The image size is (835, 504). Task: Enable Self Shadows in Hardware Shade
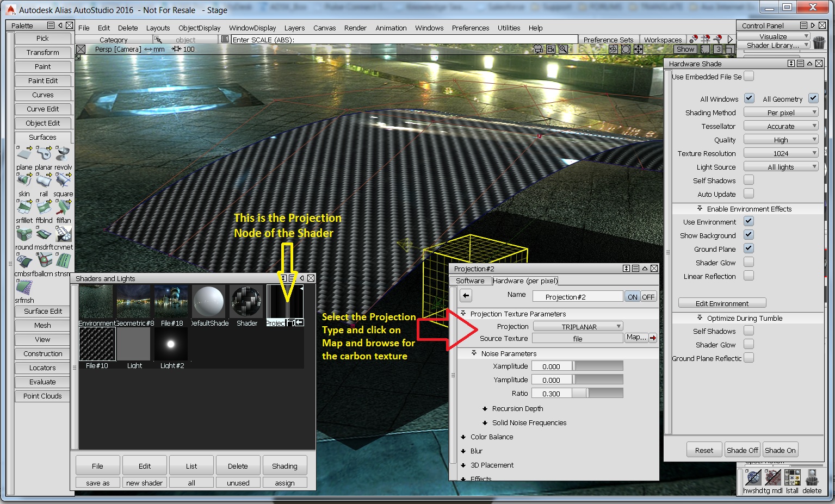749,180
